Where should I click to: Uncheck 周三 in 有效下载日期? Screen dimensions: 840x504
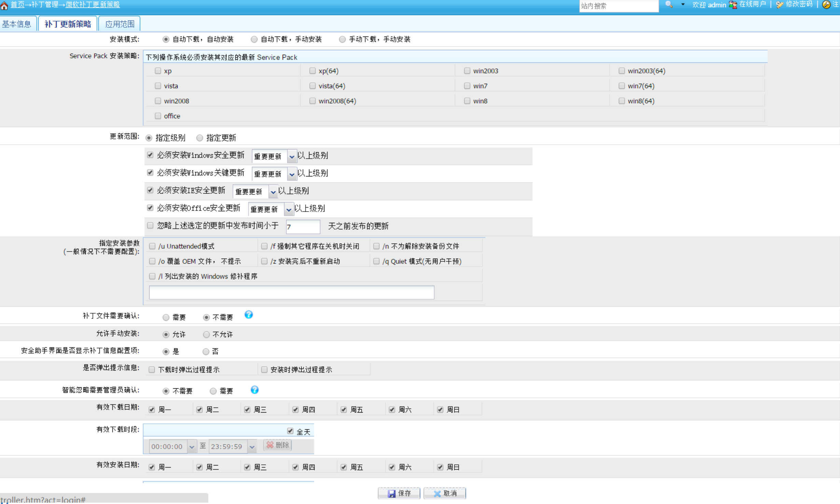(x=247, y=409)
